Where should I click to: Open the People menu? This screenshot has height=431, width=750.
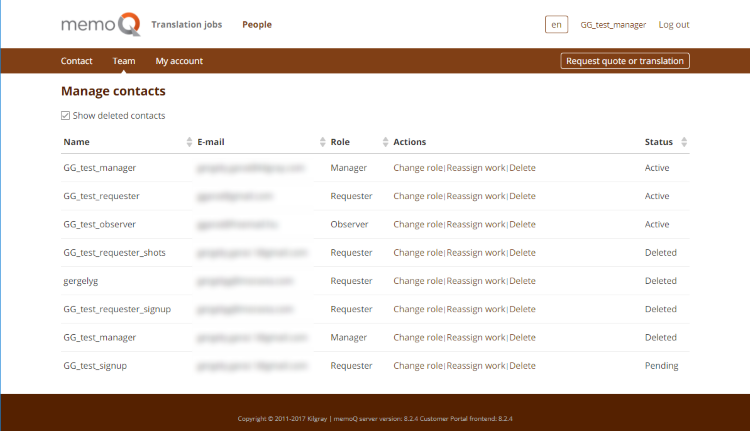256,25
